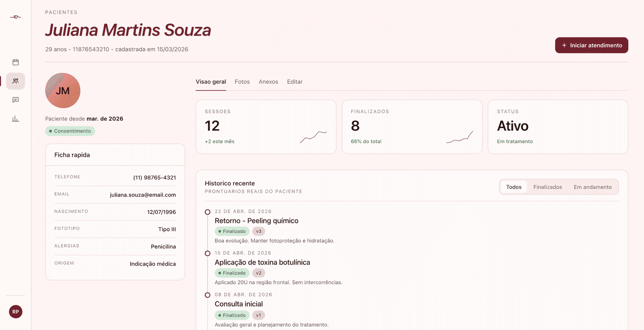
Task: Click the app logo at sidebar top
Action: (x=15, y=17)
